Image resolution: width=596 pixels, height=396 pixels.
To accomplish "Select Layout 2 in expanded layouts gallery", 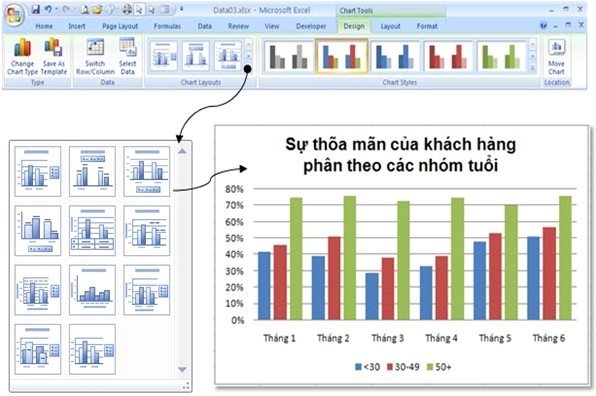I will 92,171.
